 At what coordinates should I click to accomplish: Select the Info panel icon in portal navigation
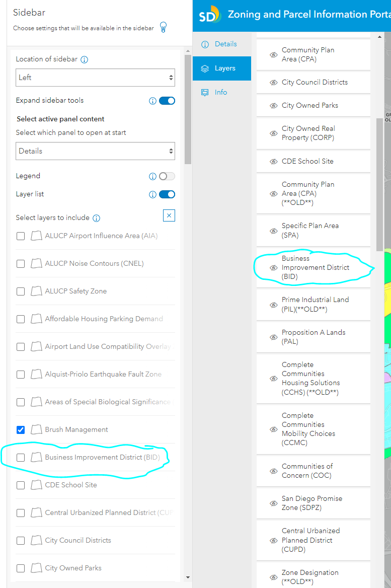pos(204,92)
